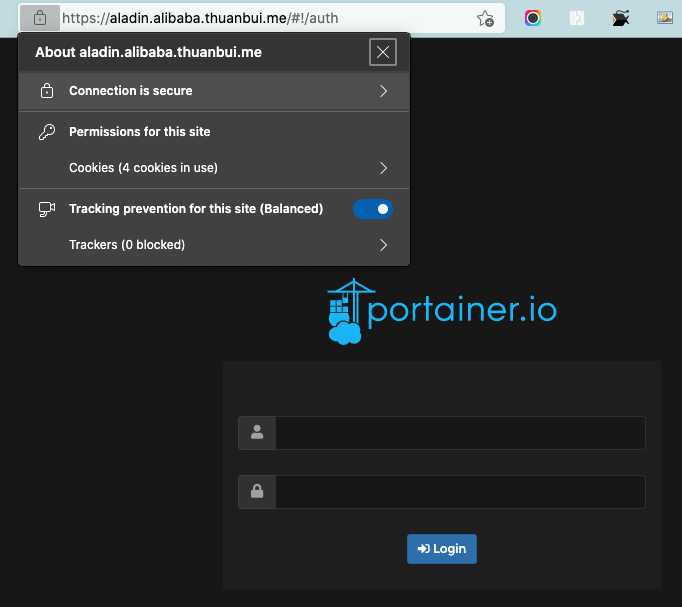Click the user icon beside username field
The image size is (682, 607).
[x=257, y=433]
